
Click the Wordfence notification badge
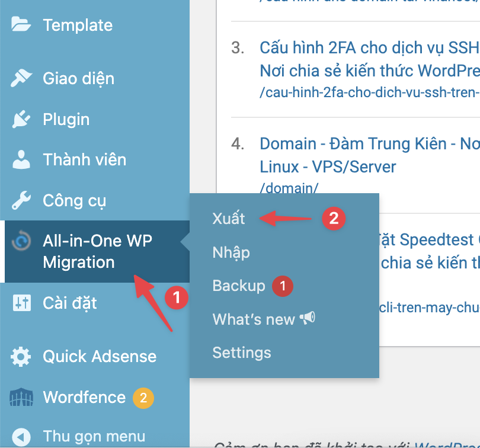tap(143, 398)
